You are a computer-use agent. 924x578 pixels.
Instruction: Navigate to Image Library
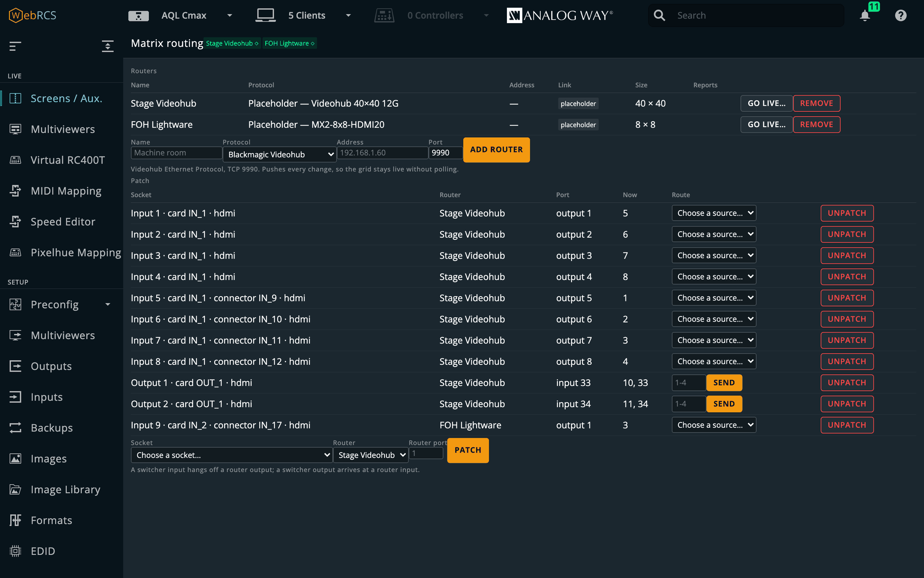65,489
